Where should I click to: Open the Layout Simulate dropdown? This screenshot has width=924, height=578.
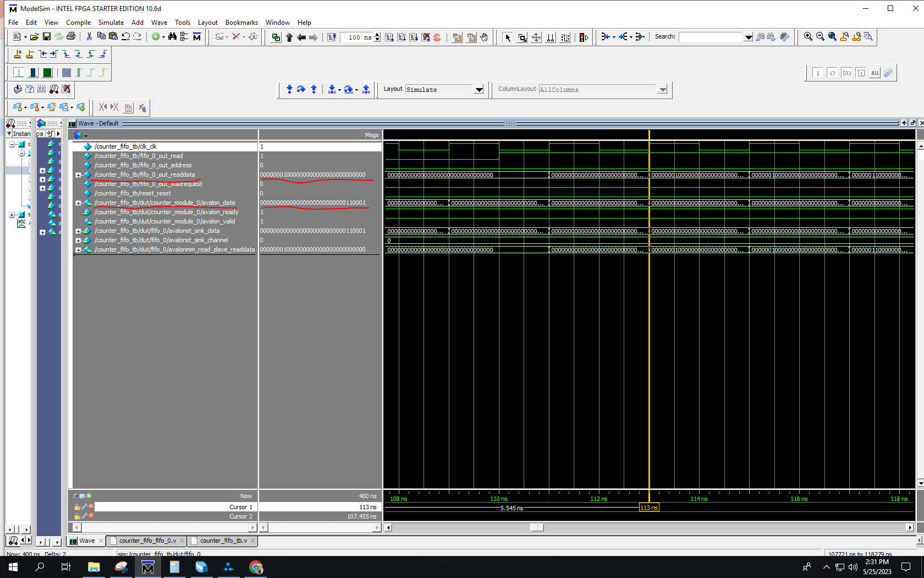[x=479, y=90]
